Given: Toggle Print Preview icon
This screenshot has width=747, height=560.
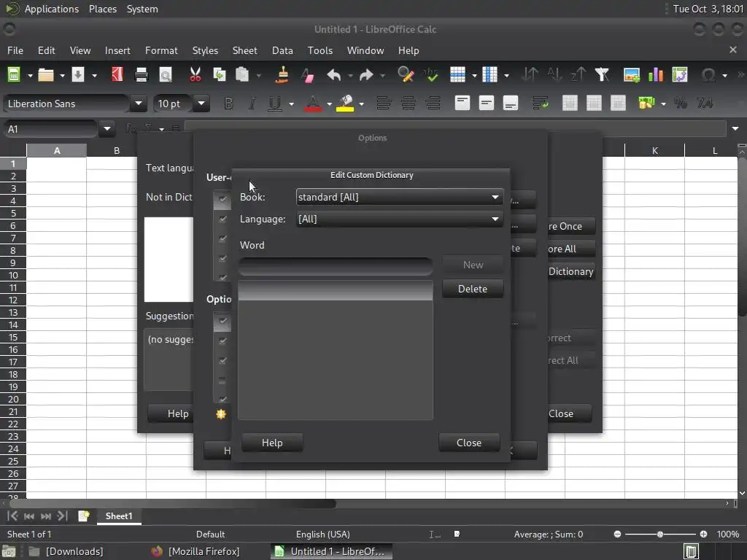Looking at the screenshot, I should (x=165, y=75).
